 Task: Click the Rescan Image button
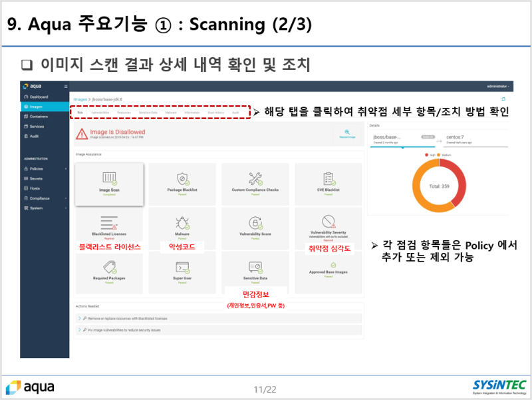click(348, 133)
